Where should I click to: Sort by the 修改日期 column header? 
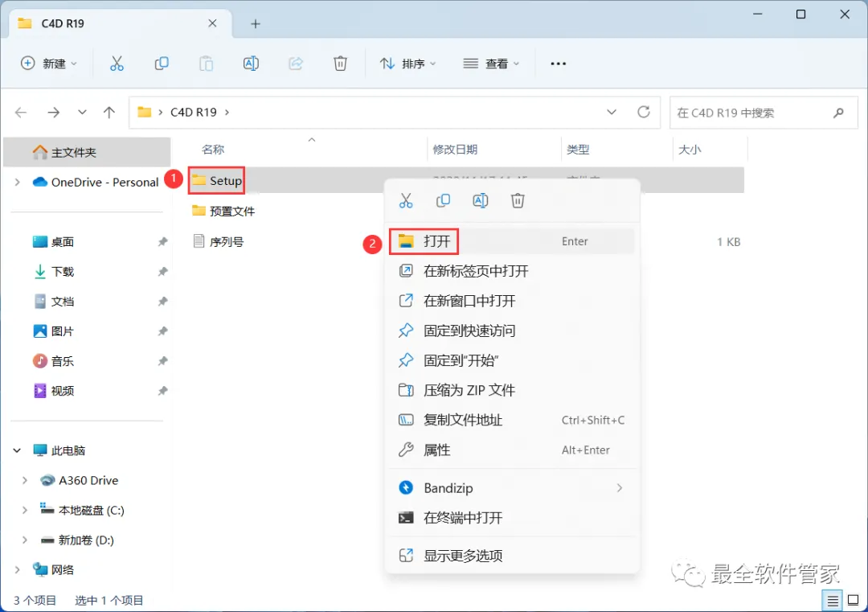[x=455, y=150]
